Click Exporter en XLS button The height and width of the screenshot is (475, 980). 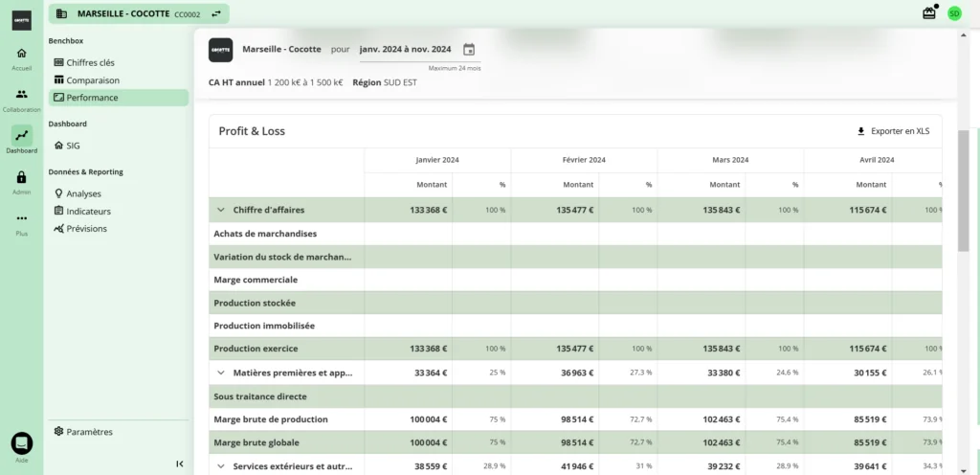point(893,131)
